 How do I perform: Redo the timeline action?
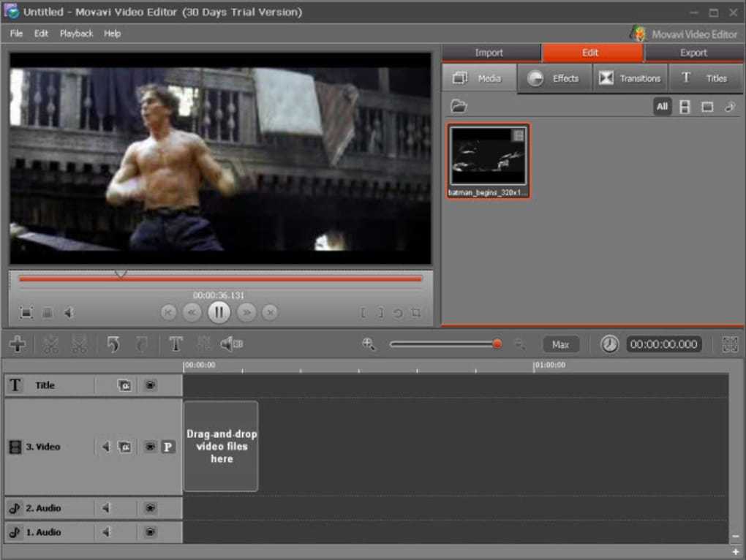coord(141,344)
